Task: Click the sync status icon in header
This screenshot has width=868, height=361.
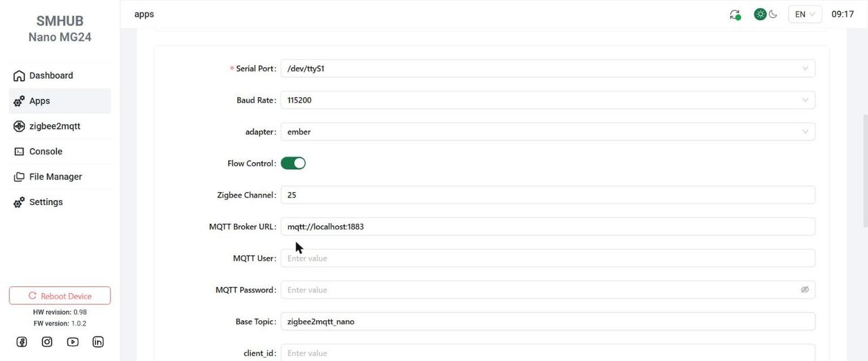Action: pos(735,14)
